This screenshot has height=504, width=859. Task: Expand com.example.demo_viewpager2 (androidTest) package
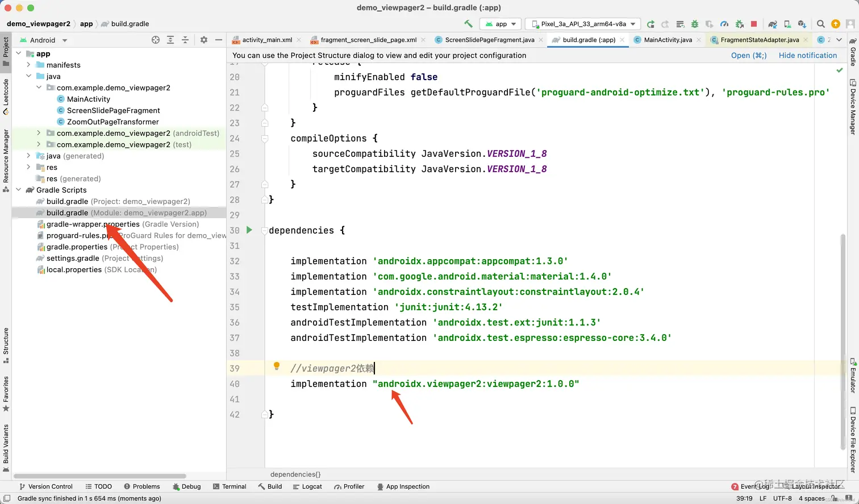pos(39,133)
